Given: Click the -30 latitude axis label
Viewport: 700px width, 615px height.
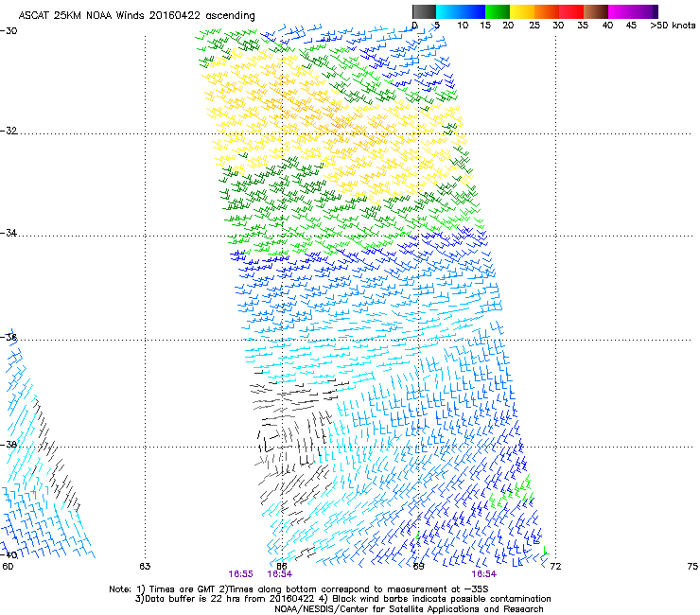Looking at the screenshot, I should (9, 30).
